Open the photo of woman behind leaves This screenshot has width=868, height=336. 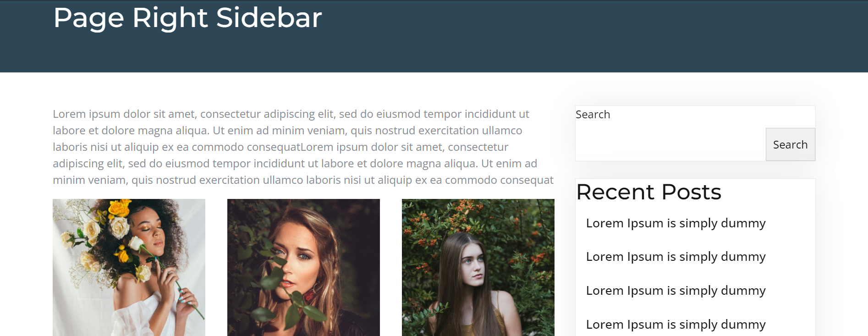pyautogui.click(x=303, y=267)
